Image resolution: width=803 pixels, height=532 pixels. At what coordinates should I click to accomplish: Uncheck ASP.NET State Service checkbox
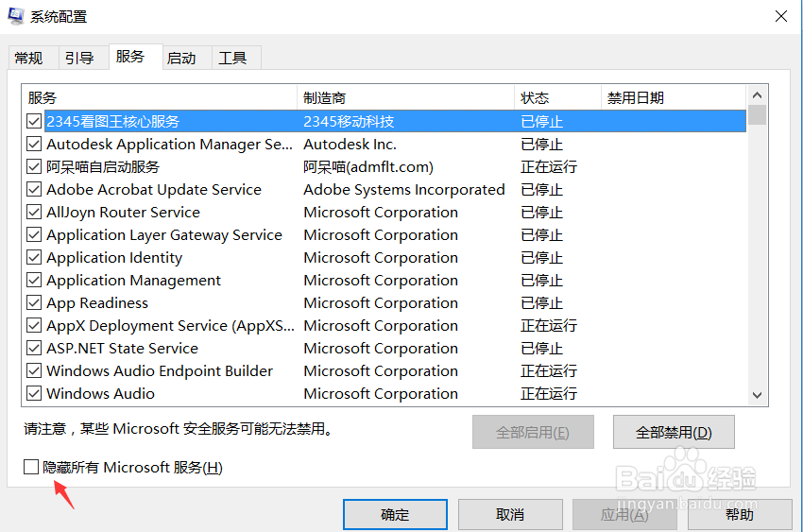34,348
